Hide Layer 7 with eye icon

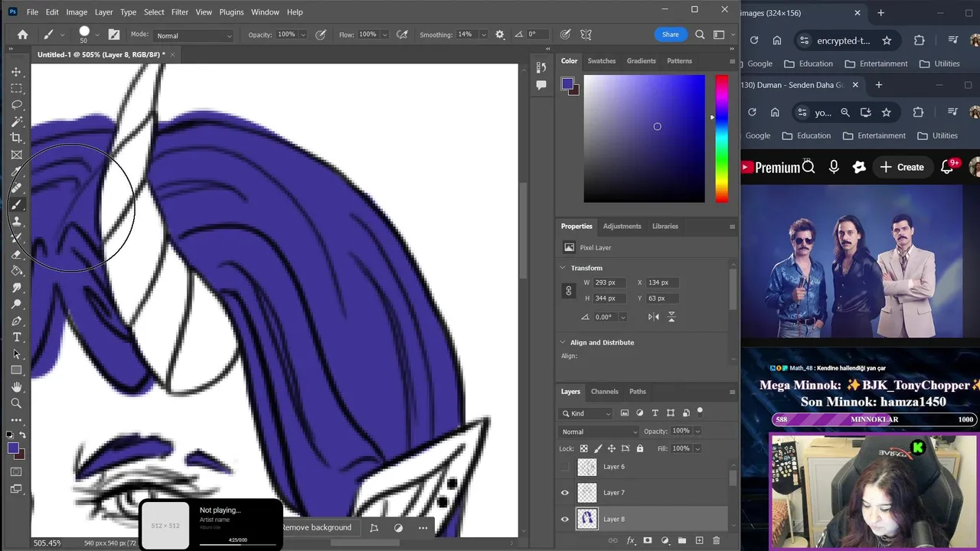pos(565,493)
